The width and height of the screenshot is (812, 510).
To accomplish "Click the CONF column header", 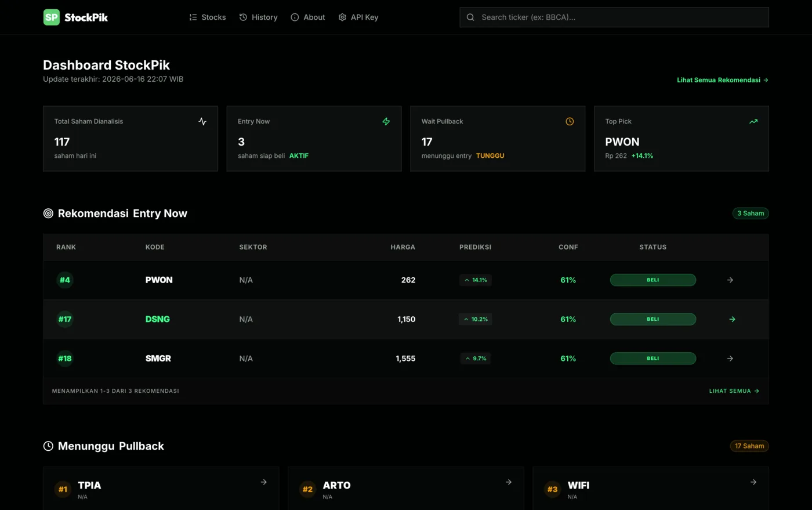I will point(568,247).
